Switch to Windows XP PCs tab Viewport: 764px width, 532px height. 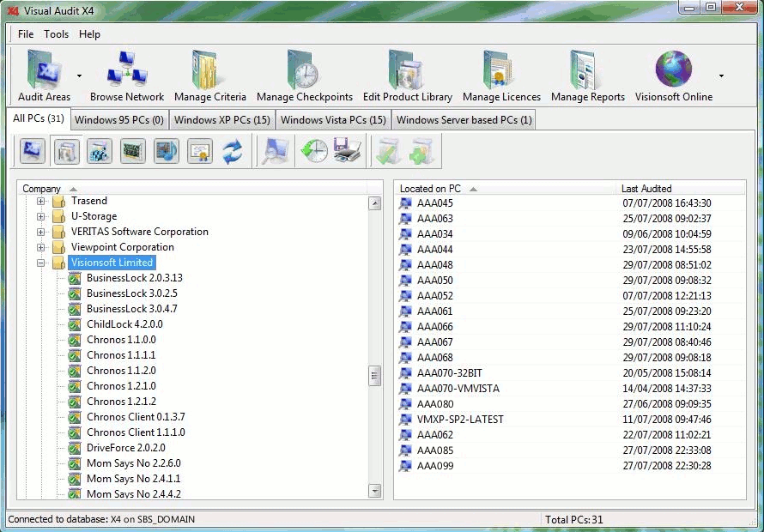(x=222, y=120)
